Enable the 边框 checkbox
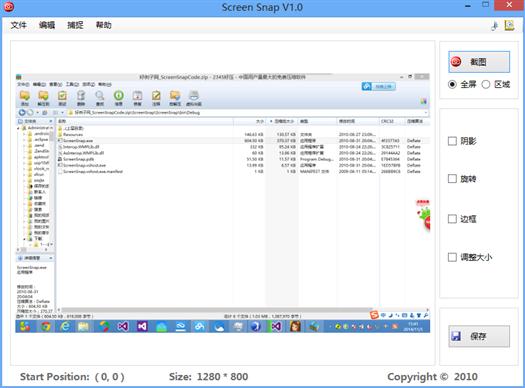This screenshot has width=525, height=388. point(452,219)
